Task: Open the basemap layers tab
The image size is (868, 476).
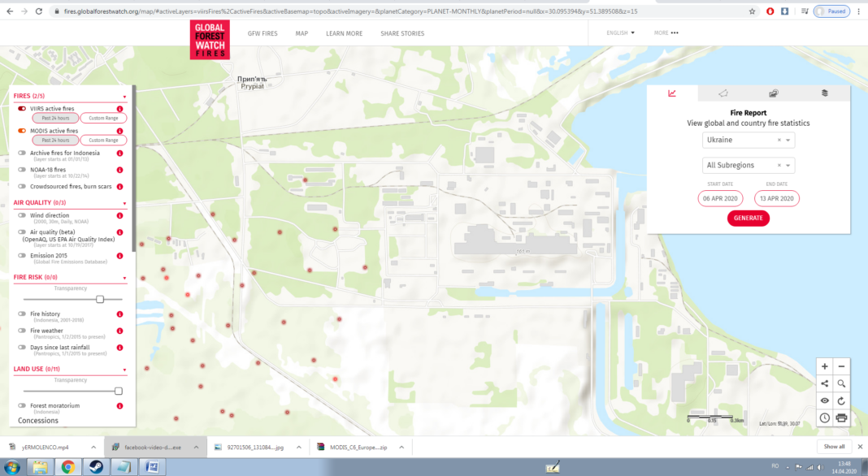Action: 824,93
